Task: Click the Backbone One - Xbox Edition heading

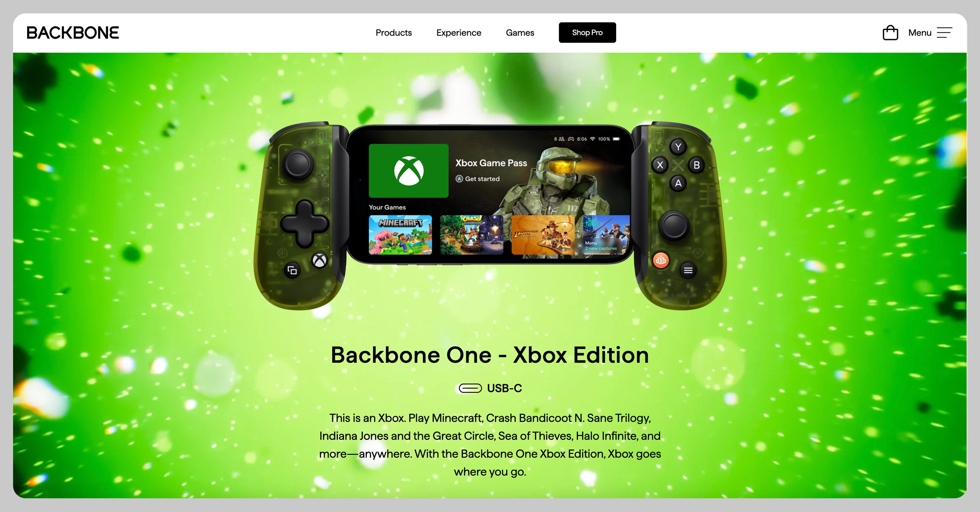Action: click(490, 355)
